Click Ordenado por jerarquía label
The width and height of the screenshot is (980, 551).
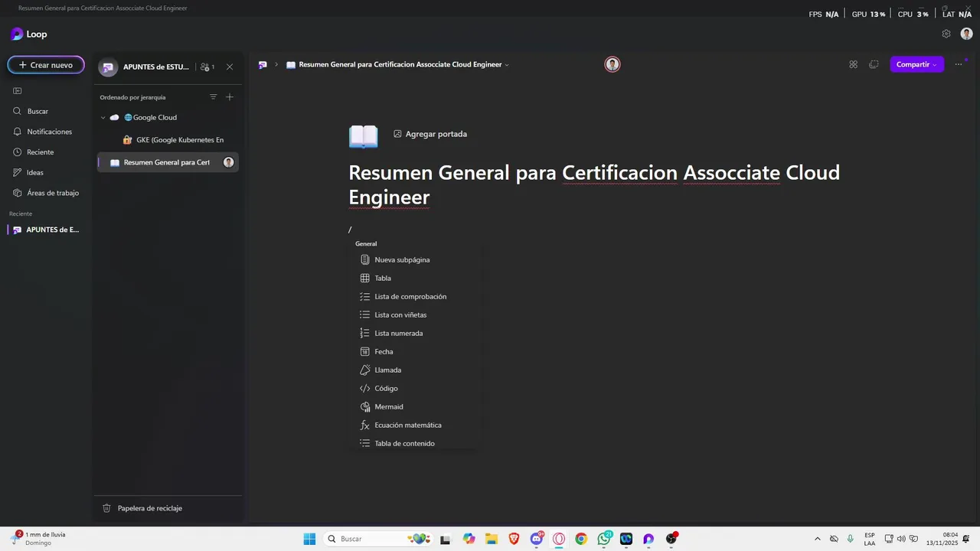(x=132, y=97)
